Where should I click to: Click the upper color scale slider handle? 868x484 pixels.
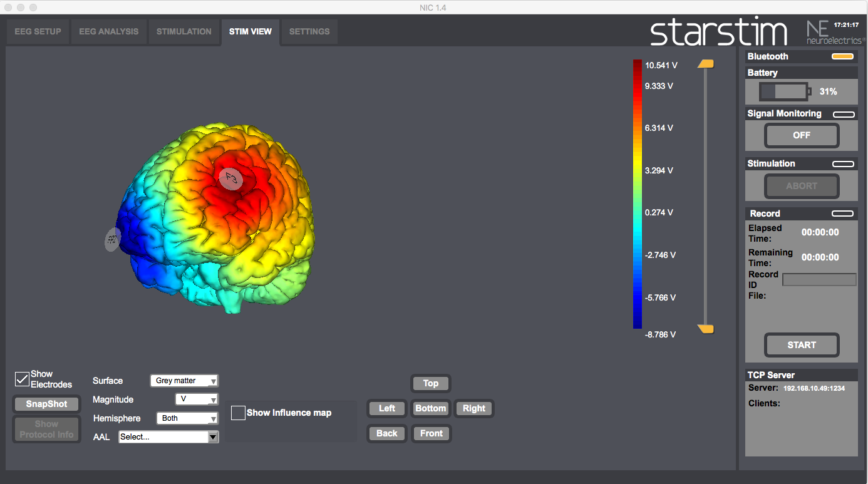click(x=706, y=64)
